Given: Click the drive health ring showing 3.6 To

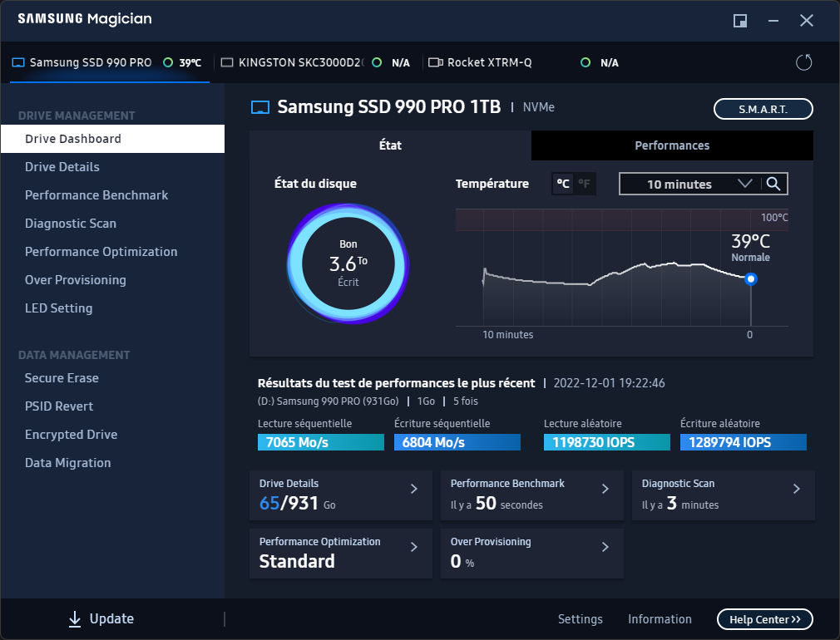Looking at the screenshot, I should point(348,263).
